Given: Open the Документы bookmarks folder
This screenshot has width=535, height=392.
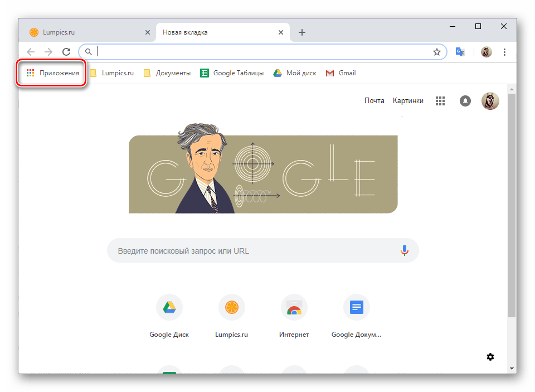Looking at the screenshot, I should point(167,73).
